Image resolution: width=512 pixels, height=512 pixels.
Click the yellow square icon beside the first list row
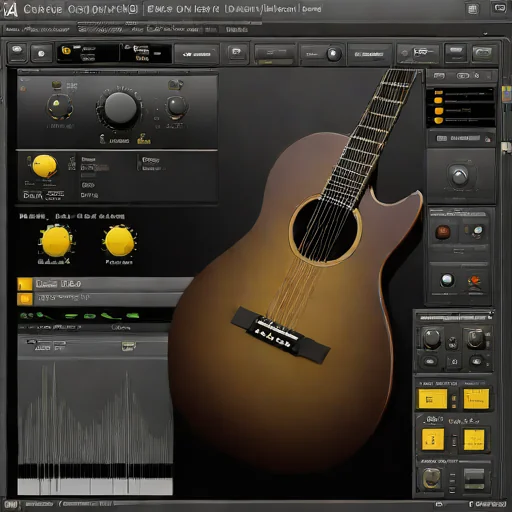25,284
